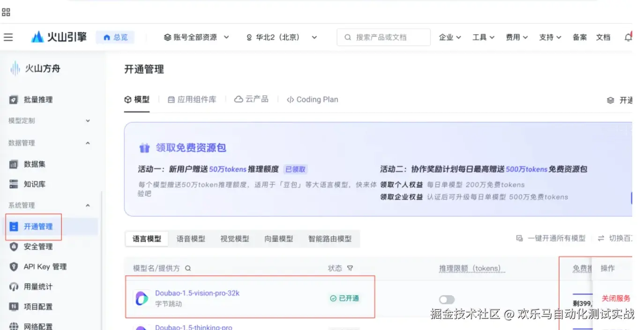Toggle the 推理限额 switch for Doubao-1.5-vision-pro-32k
This screenshot has width=644, height=330.
click(x=447, y=300)
